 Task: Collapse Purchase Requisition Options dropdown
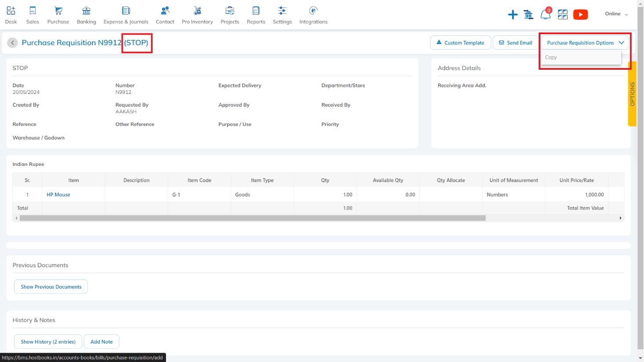pos(585,43)
